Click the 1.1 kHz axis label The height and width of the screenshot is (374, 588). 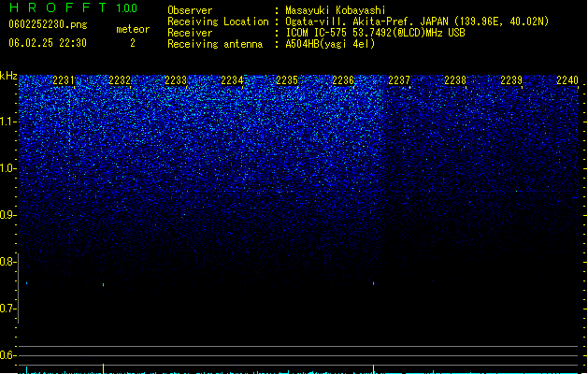[x=7, y=122]
